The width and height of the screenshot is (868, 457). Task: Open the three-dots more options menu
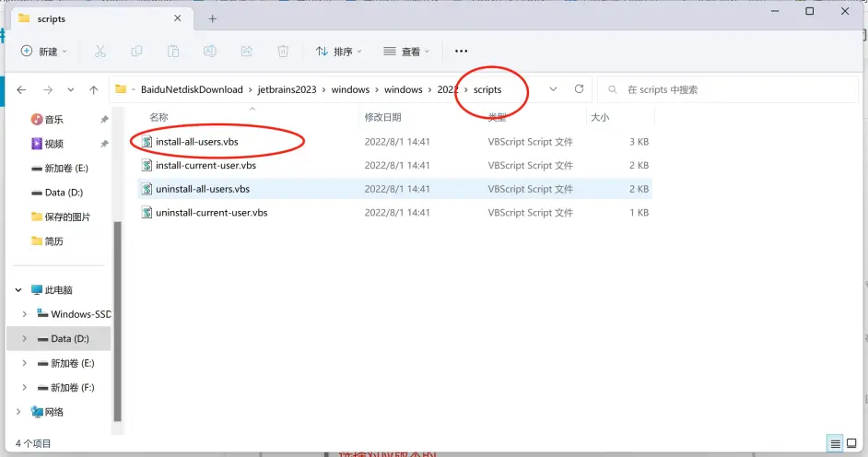pos(461,51)
